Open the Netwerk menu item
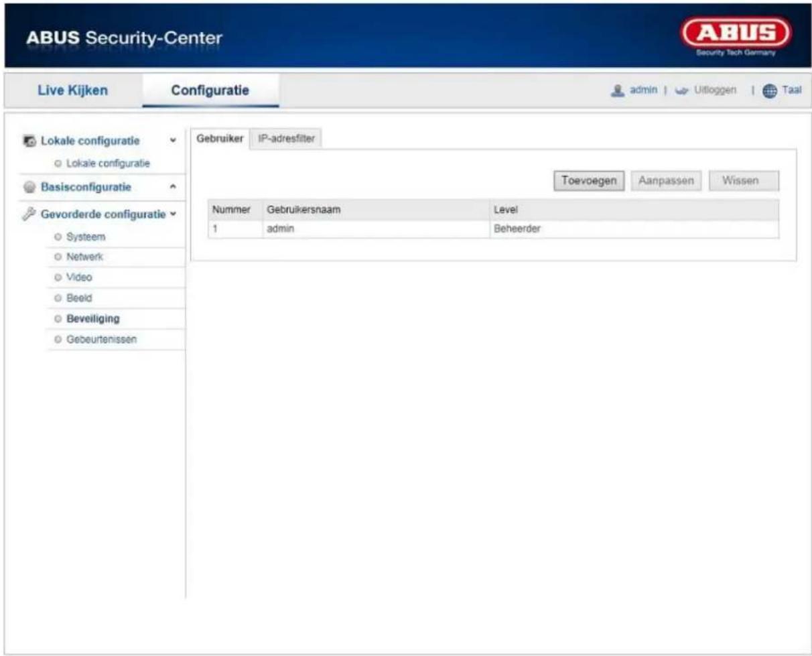The height and width of the screenshot is (656, 812). tap(85, 257)
